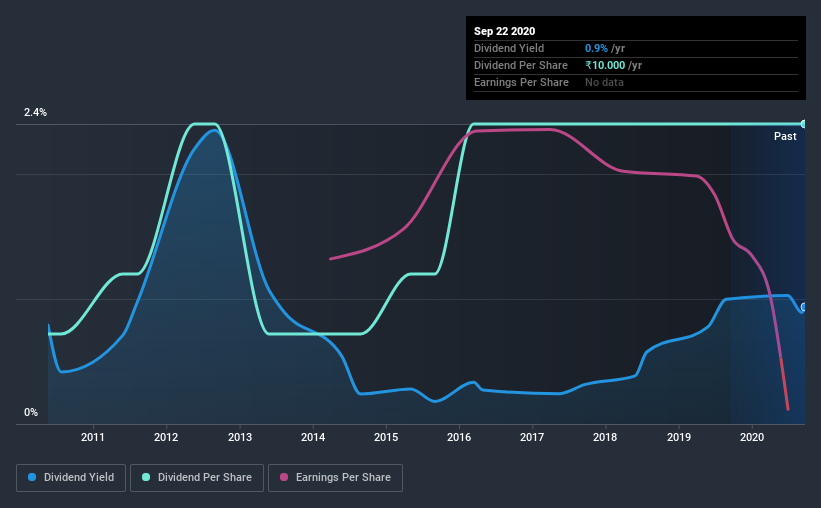Click the Past label in shaded region
Screen dimensions: 821x508
click(785, 137)
